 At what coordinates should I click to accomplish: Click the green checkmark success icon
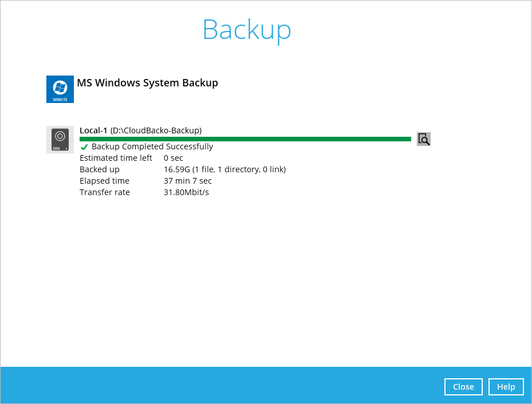click(84, 146)
